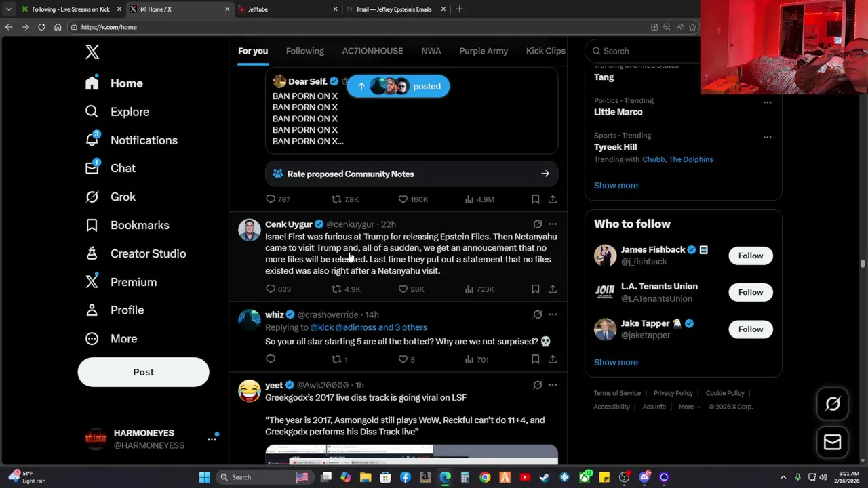Open Bookmarks in the sidebar

[127, 225]
